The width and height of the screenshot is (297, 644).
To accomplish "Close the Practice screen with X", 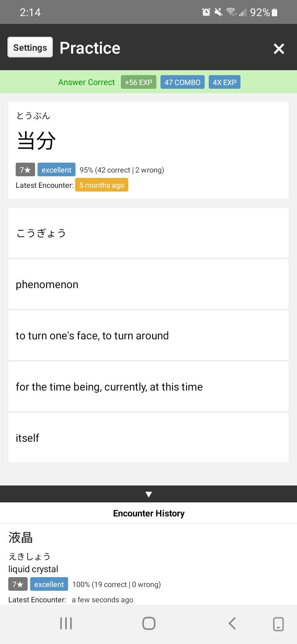I will coord(279,49).
